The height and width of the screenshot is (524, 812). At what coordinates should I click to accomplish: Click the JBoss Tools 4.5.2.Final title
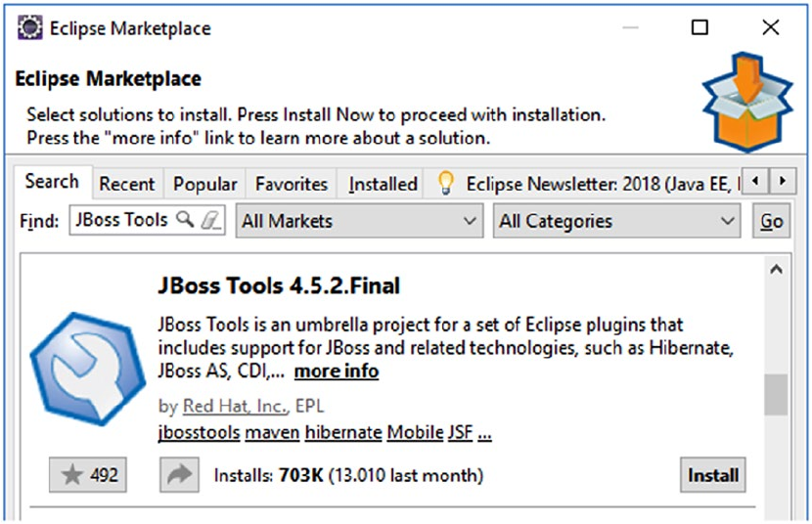pyautogui.click(x=279, y=285)
